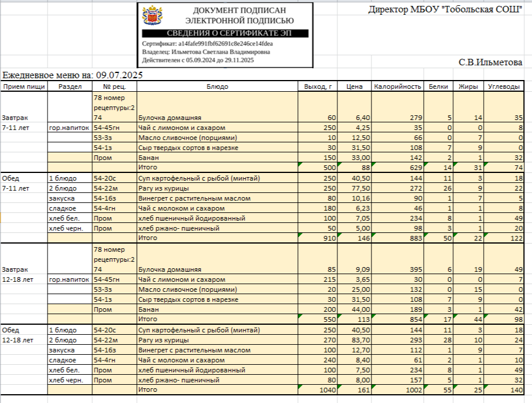This screenshot has height=403, width=532.
Task: Click price '5,00' for rye-wheat bread
Action: click(x=354, y=228)
